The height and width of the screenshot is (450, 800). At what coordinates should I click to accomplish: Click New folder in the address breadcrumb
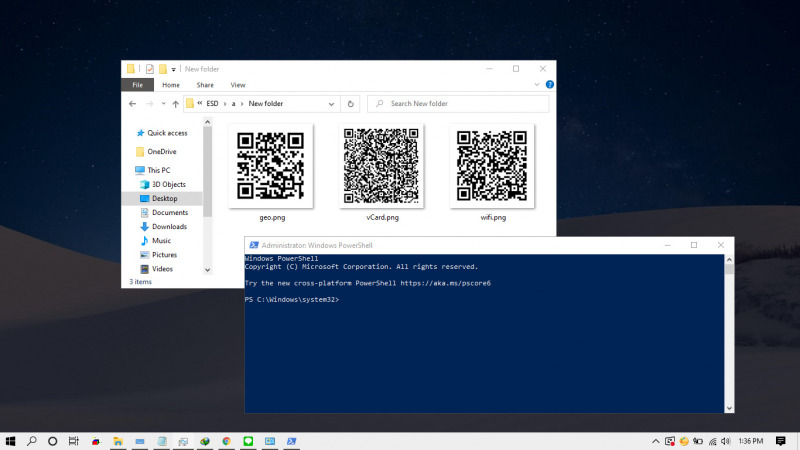coord(266,104)
